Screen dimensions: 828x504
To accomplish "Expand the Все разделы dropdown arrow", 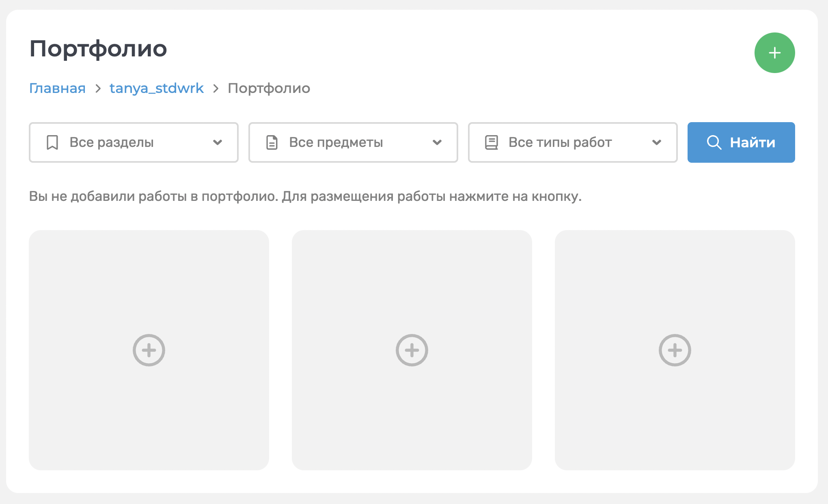I will point(218,142).
